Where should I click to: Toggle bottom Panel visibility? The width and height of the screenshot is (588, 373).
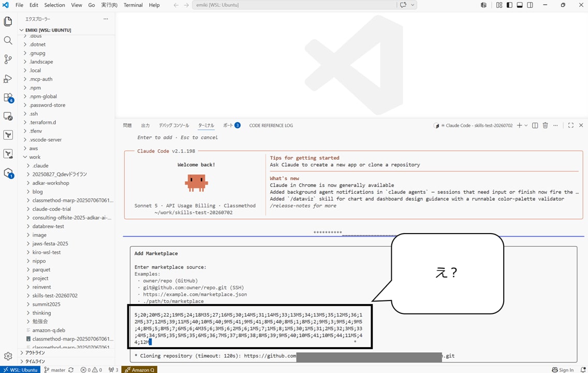[x=520, y=5]
